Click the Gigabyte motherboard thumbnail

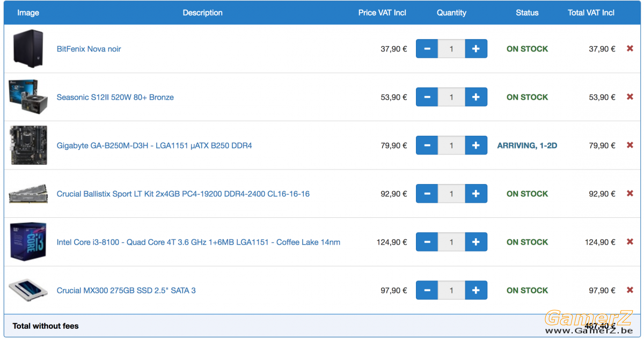(28, 145)
